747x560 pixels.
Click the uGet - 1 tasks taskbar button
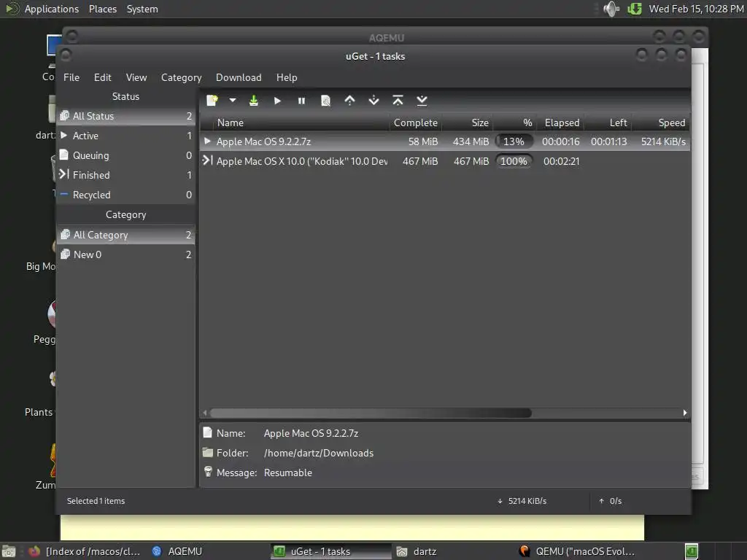[x=330, y=551]
